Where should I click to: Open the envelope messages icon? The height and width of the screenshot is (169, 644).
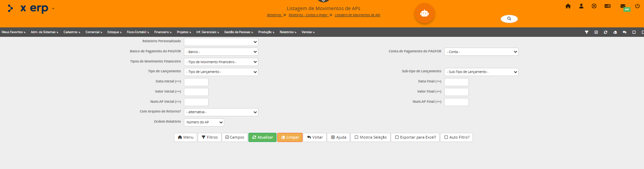click(623, 6)
